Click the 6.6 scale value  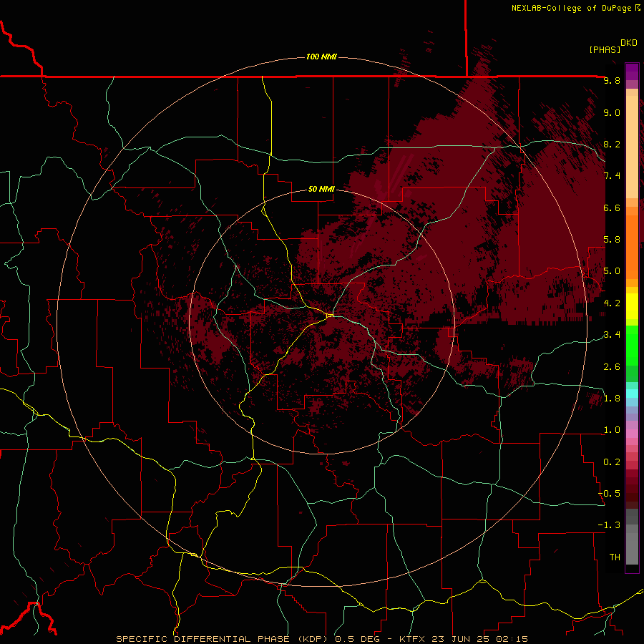612,208
